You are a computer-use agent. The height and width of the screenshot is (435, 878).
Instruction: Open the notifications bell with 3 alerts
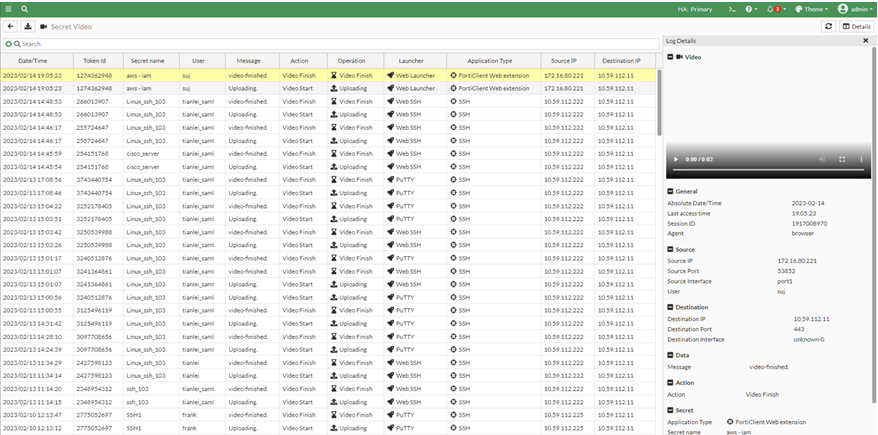776,10
